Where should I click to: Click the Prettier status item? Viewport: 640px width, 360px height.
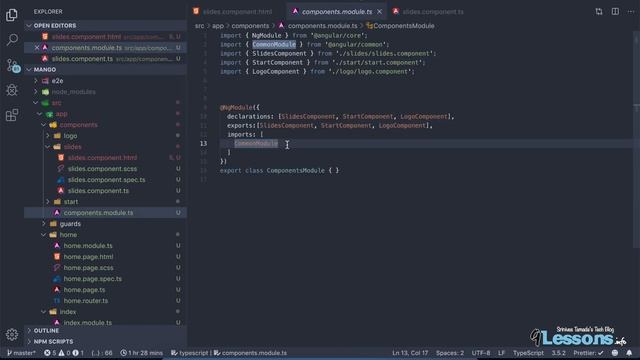588,353
